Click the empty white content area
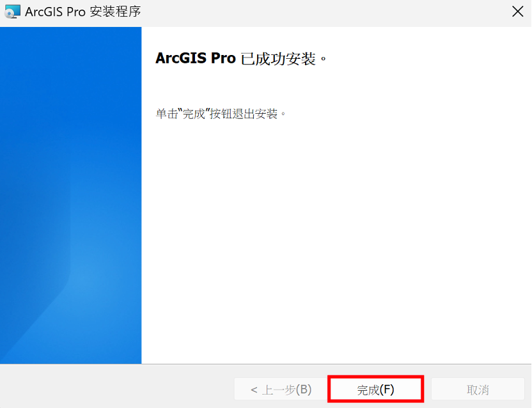The image size is (532, 408). click(x=336, y=238)
